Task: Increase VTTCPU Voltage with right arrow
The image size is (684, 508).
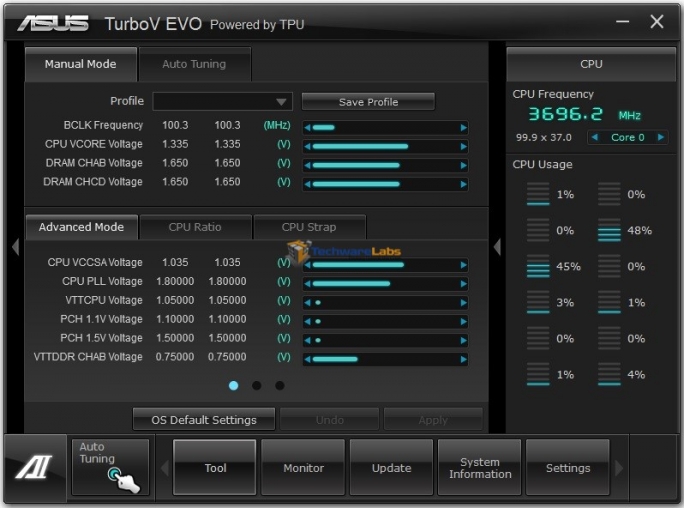Action: click(x=463, y=303)
